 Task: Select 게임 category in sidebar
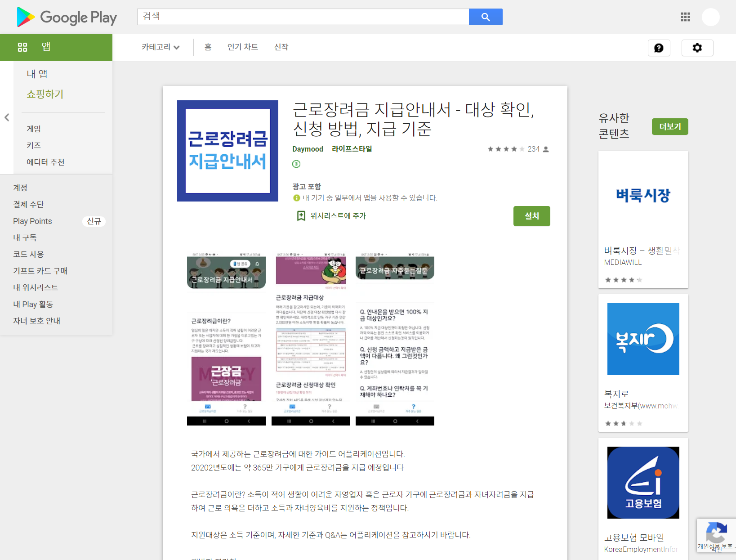point(34,129)
